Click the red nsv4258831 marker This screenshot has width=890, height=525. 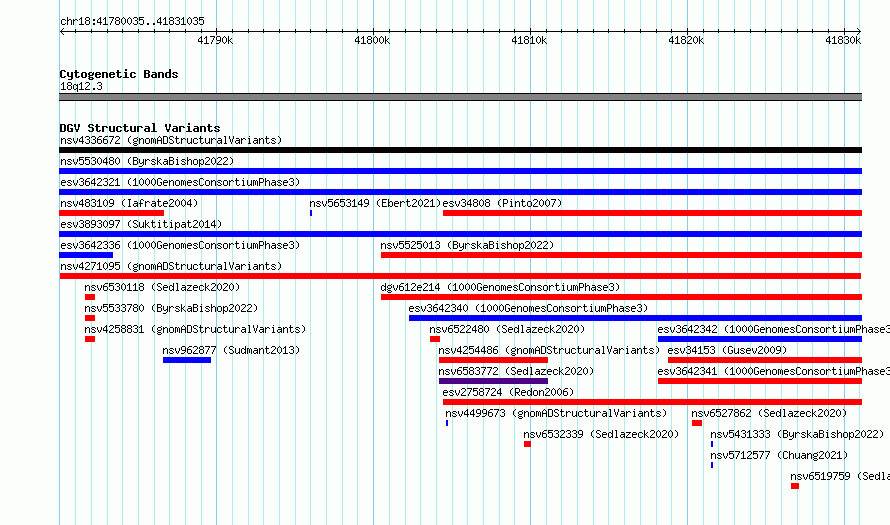coord(90,339)
